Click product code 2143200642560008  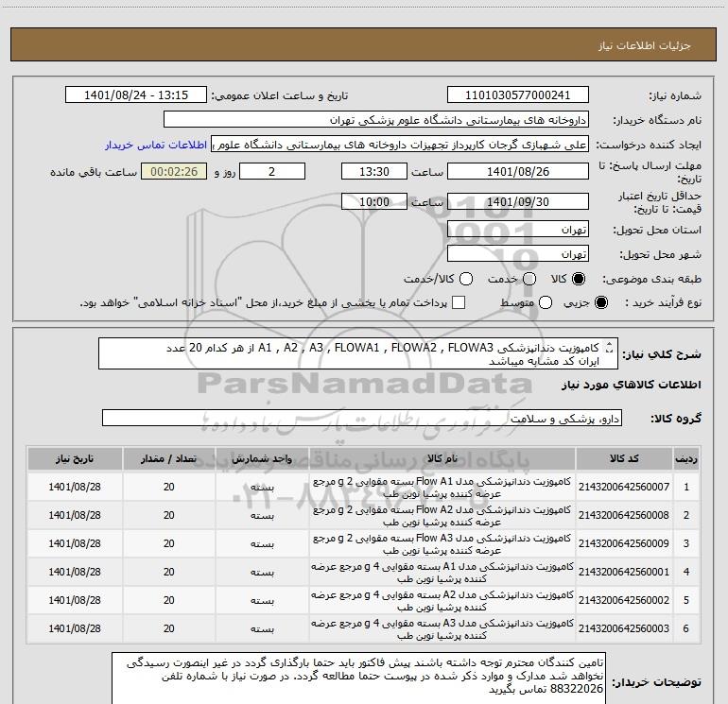coord(624,515)
